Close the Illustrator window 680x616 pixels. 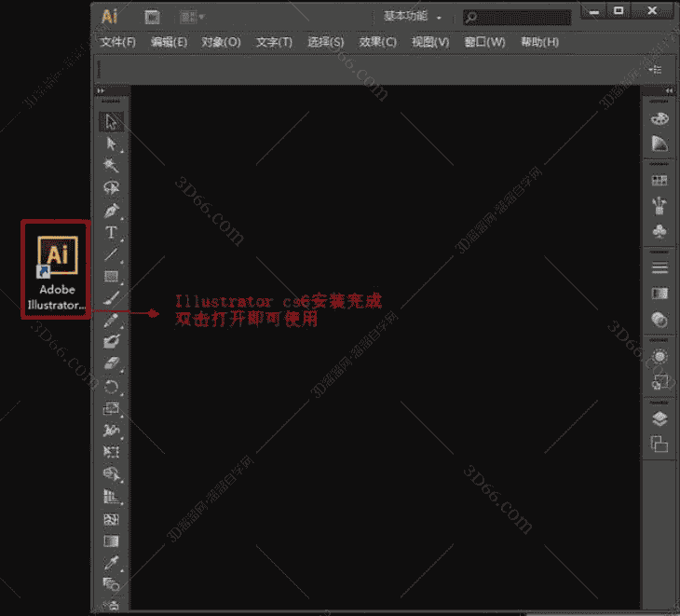(x=652, y=11)
